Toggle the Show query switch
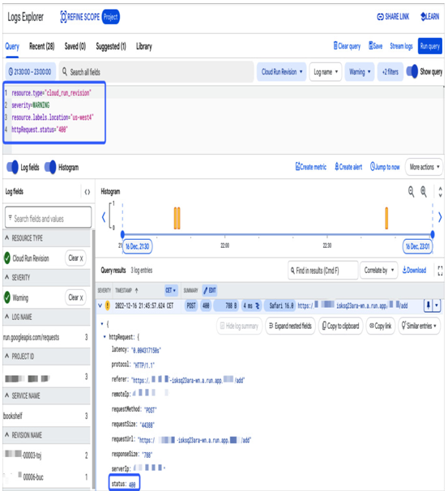The image size is (448, 491). click(412, 72)
